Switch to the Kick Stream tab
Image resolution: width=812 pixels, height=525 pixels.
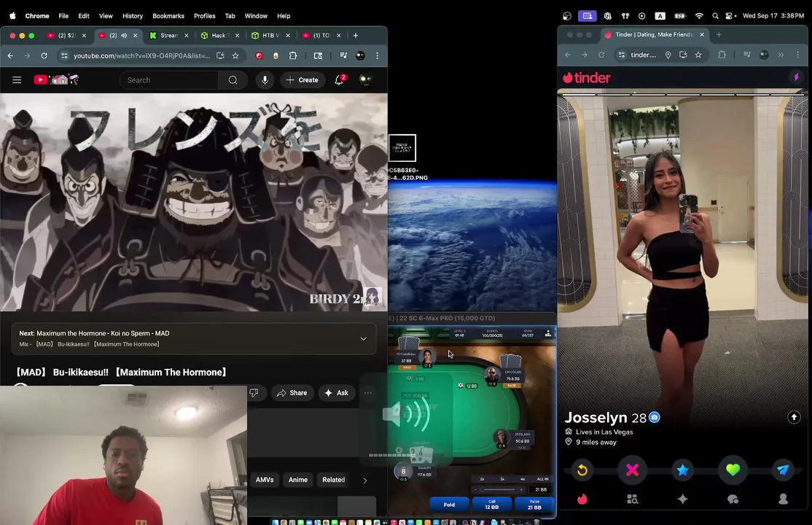(168, 35)
